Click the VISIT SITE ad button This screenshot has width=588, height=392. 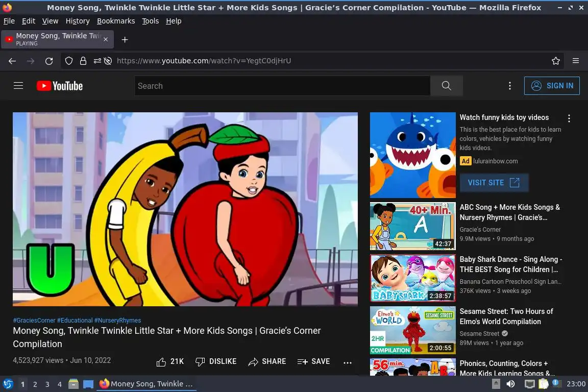494,183
